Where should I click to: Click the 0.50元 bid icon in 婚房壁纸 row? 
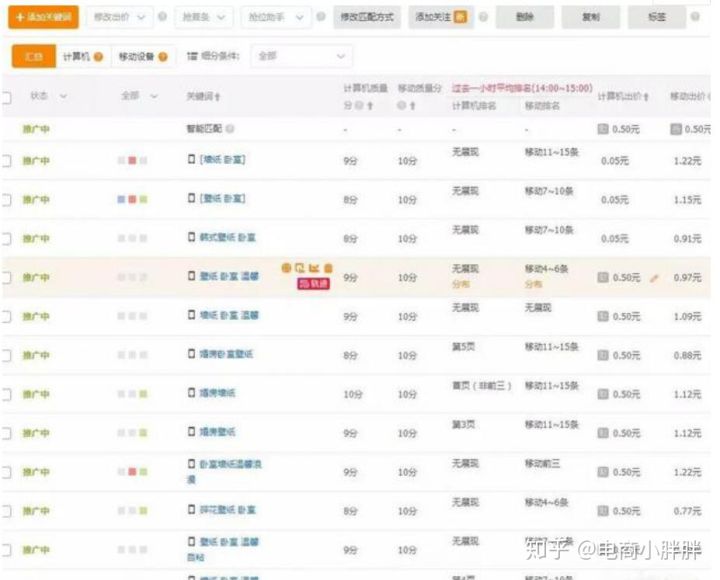[602, 433]
